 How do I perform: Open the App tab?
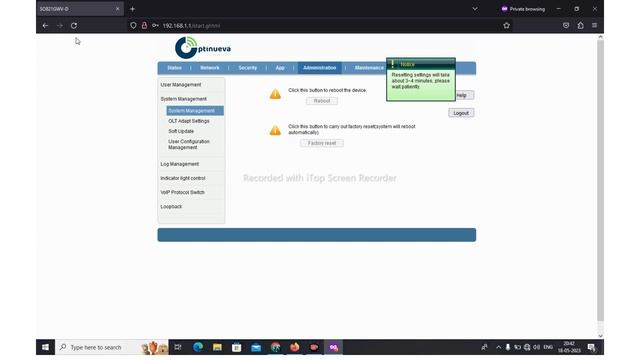point(280,68)
